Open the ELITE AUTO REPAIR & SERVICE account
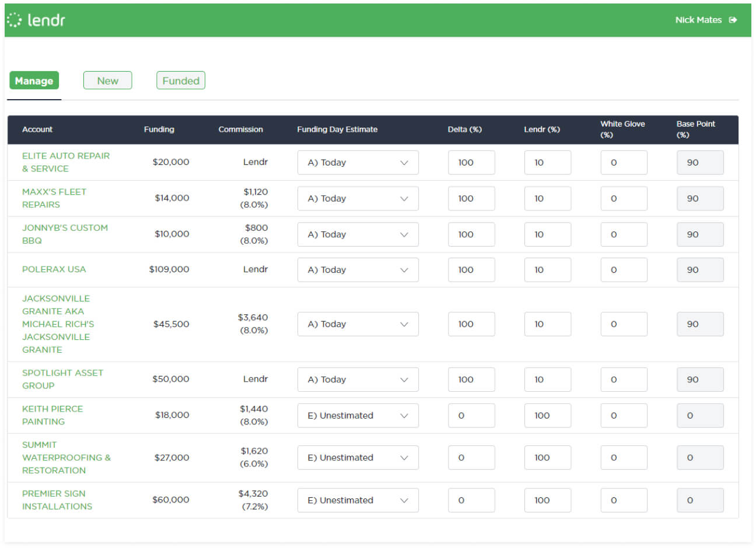 pyautogui.click(x=65, y=162)
